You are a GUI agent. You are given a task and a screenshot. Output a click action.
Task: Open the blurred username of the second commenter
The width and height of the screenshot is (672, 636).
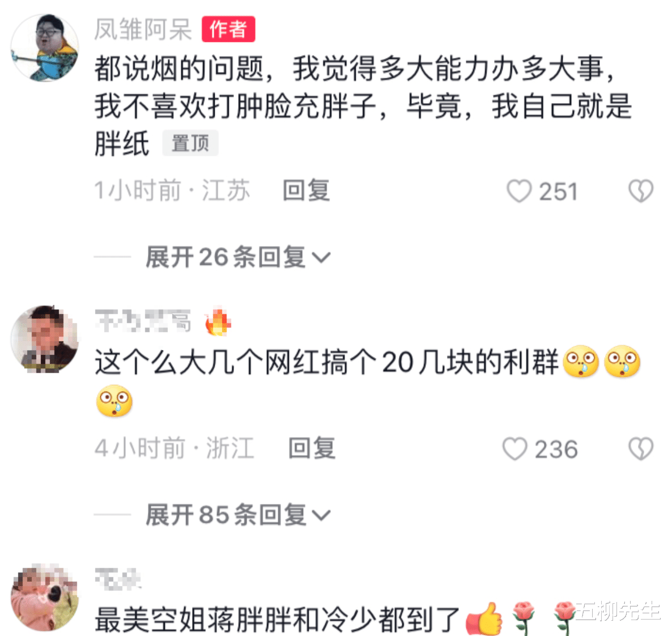143,321
